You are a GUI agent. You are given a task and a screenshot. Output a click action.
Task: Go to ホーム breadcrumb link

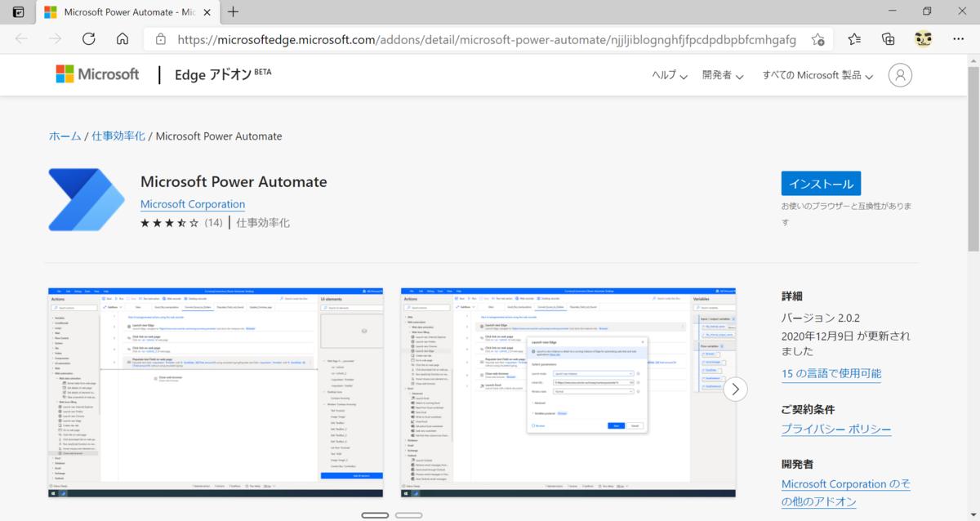click(x=65, y=136)
